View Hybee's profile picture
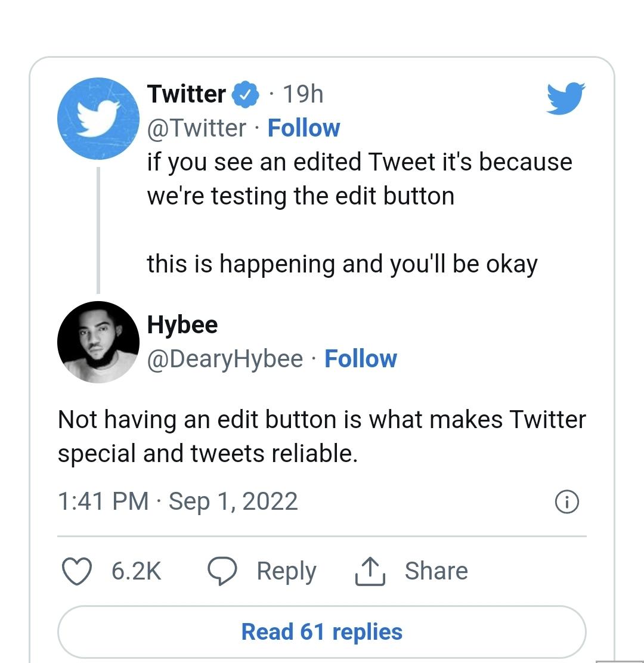This screenshot has height=663, width=644. point(98,342)
